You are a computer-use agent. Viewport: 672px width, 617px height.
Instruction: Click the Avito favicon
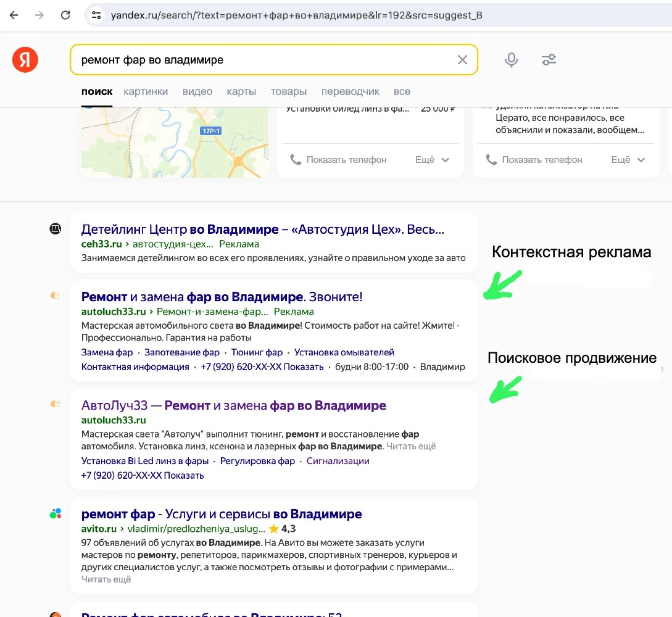(56, 513)
